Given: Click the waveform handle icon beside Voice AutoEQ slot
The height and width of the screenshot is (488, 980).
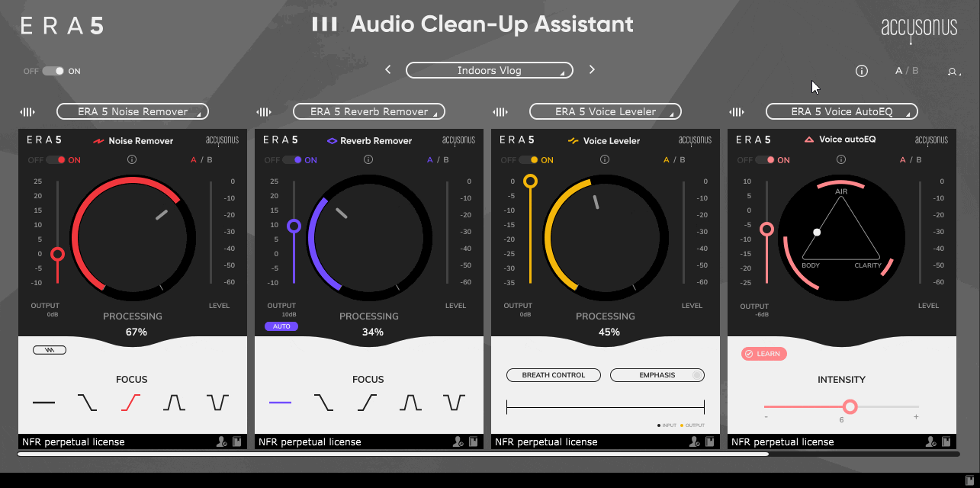Looking at the screenshot, I should click(x=737, y=112).
